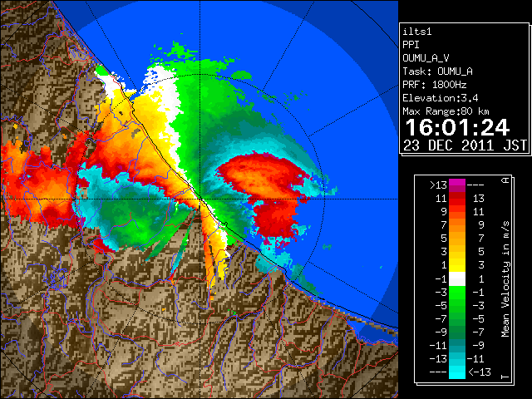
Task: Click the letter 'A' atop the legend
Action: pos(505,180)
